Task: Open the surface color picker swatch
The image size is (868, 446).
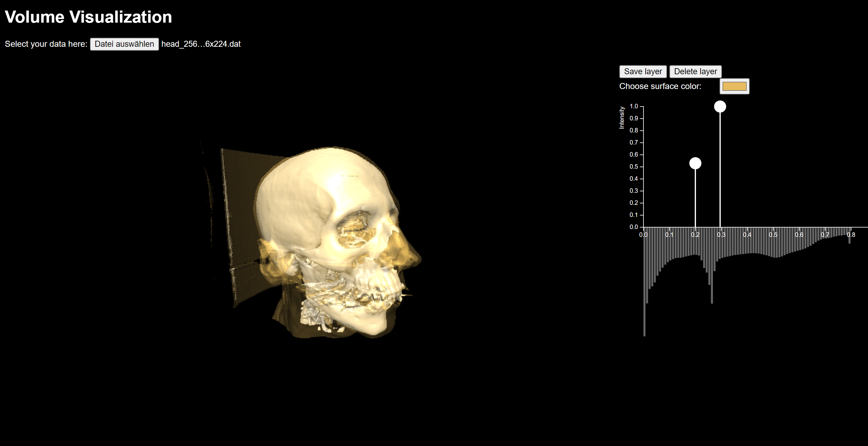Action: [x=734, y=87]
